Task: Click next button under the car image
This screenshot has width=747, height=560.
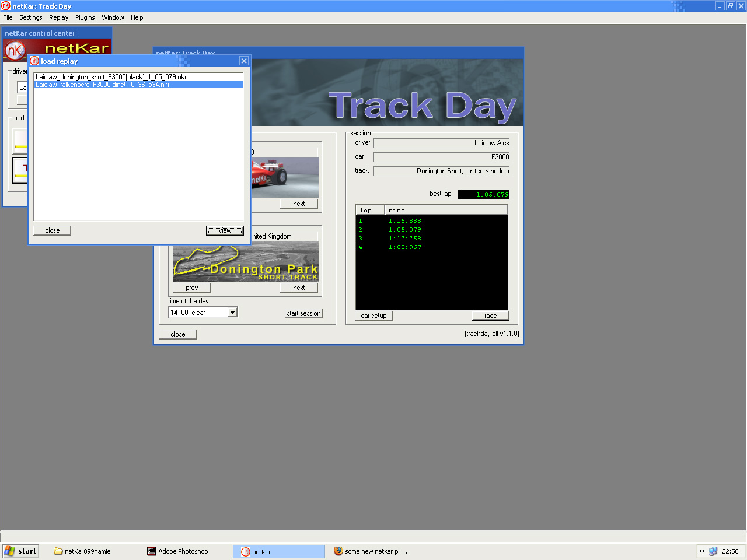Action: pyautogui.click(x=299, y=204)
